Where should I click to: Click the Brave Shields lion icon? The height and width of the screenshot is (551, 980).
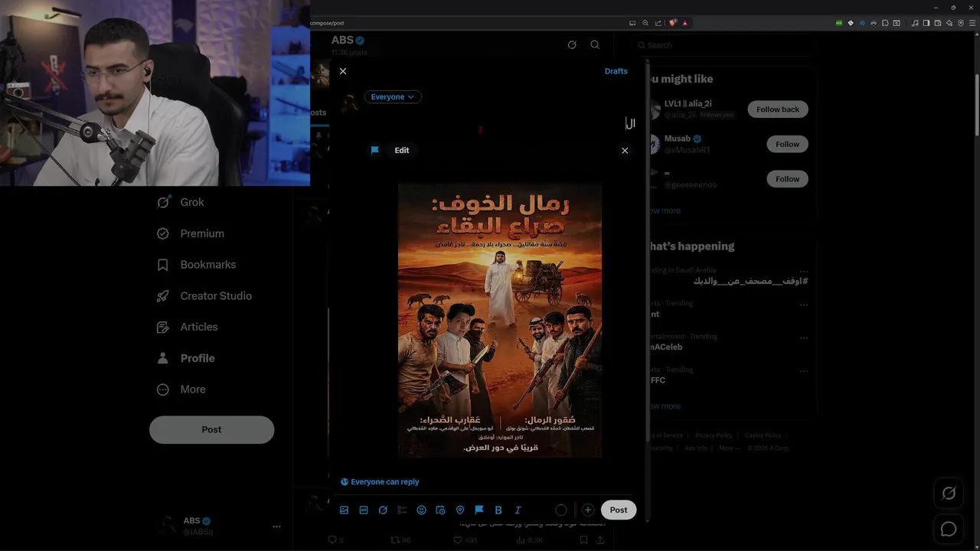(673, 23)
